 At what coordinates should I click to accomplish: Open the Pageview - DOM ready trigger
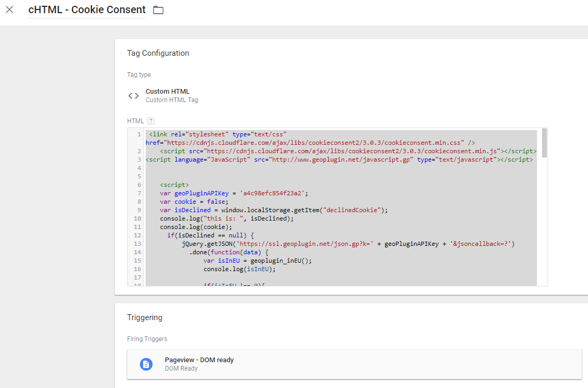click(x=199, y=360)
